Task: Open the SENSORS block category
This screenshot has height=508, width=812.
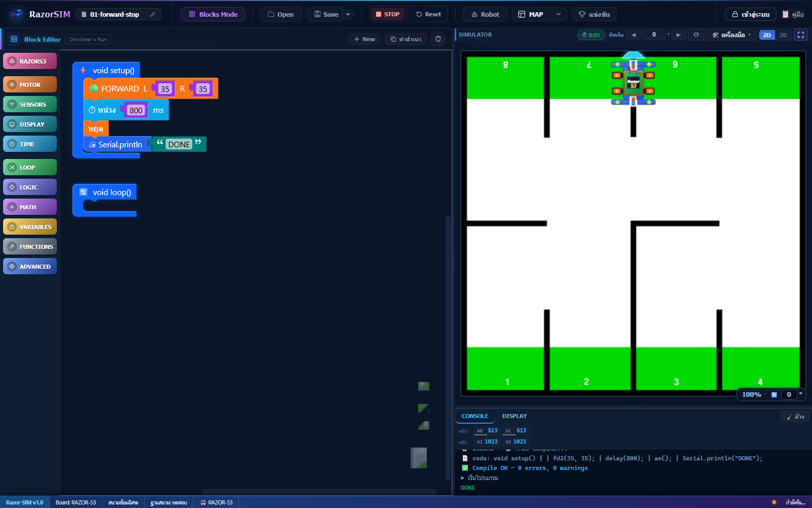Action: tap(30, 105)
